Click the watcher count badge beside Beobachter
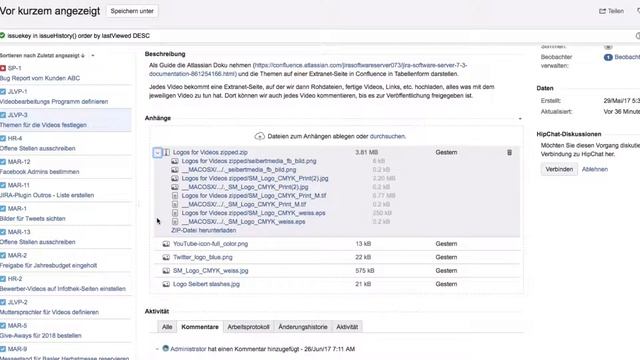 608,57
